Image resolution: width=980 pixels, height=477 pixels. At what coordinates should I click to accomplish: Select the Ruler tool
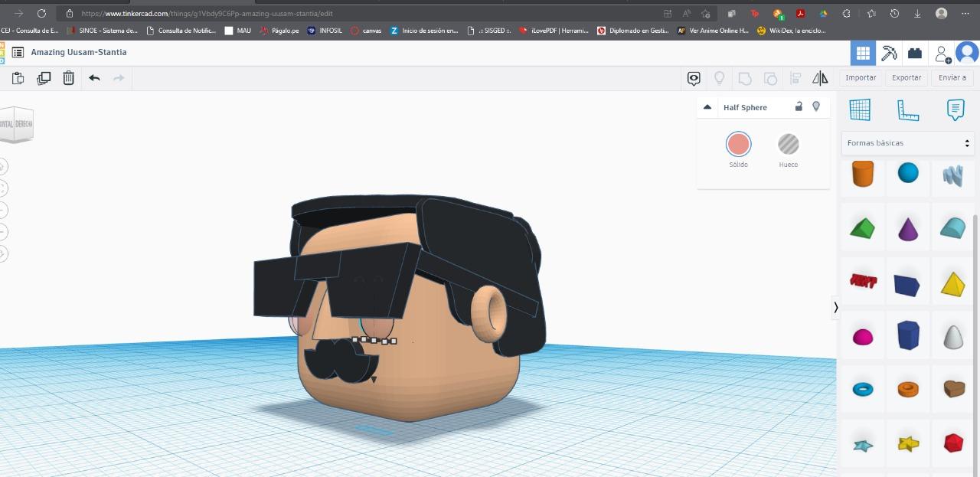pyautogui.click(x=908, y=110)
